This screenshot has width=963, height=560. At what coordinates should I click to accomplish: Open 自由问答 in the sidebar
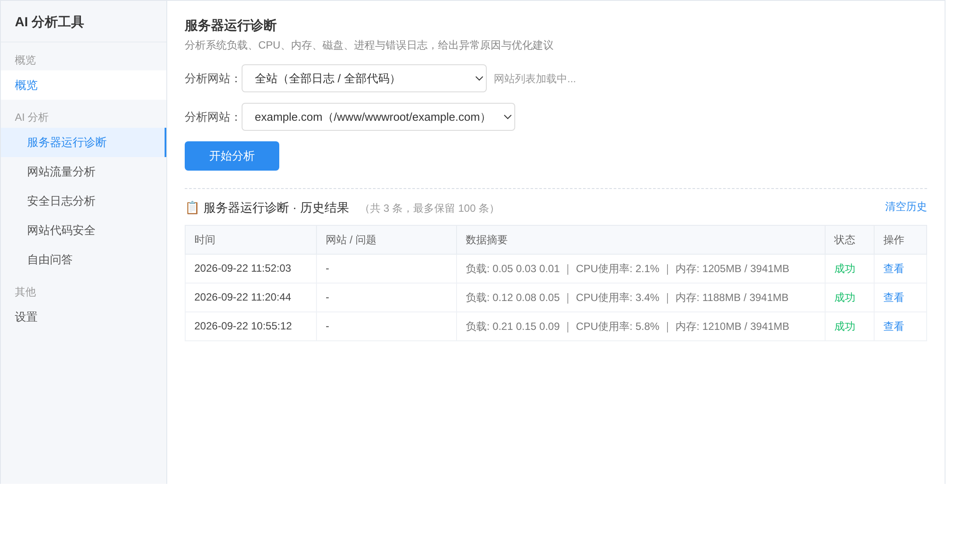click(83, 260)
